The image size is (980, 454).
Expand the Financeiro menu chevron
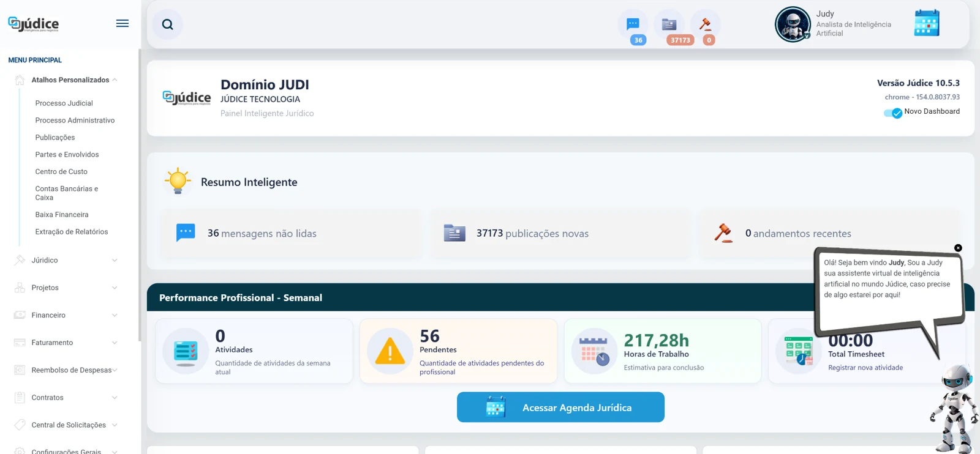pos(115,316)
